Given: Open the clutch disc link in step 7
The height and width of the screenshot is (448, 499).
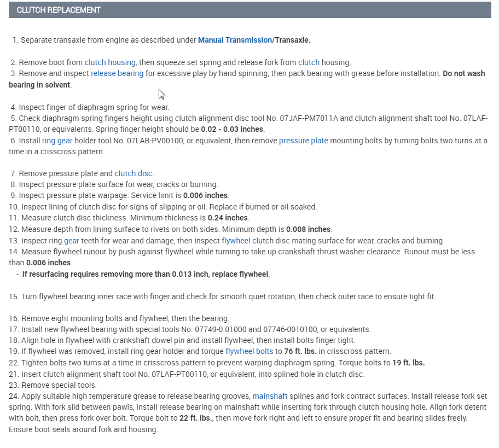Looking at the screenshot, I should [x=134, y=173].
